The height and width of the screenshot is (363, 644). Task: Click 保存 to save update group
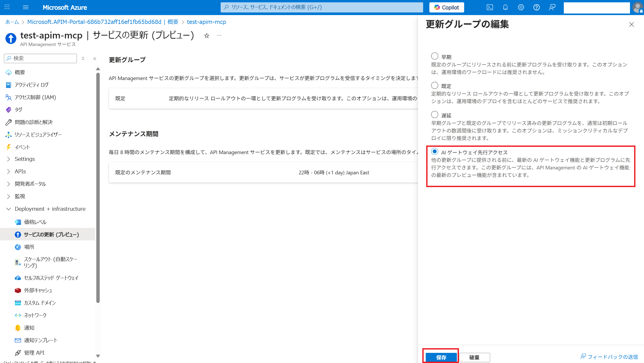tap(441, 357)
